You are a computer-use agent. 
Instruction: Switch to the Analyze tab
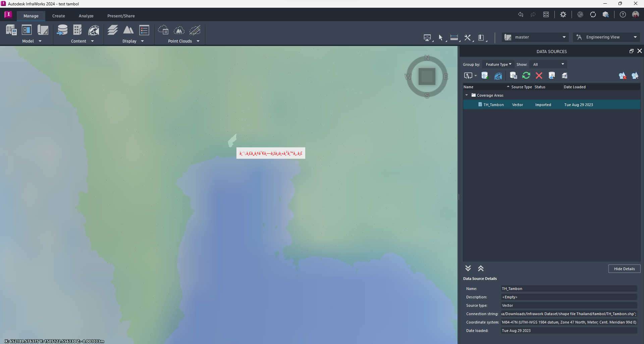tap(86, 16)
